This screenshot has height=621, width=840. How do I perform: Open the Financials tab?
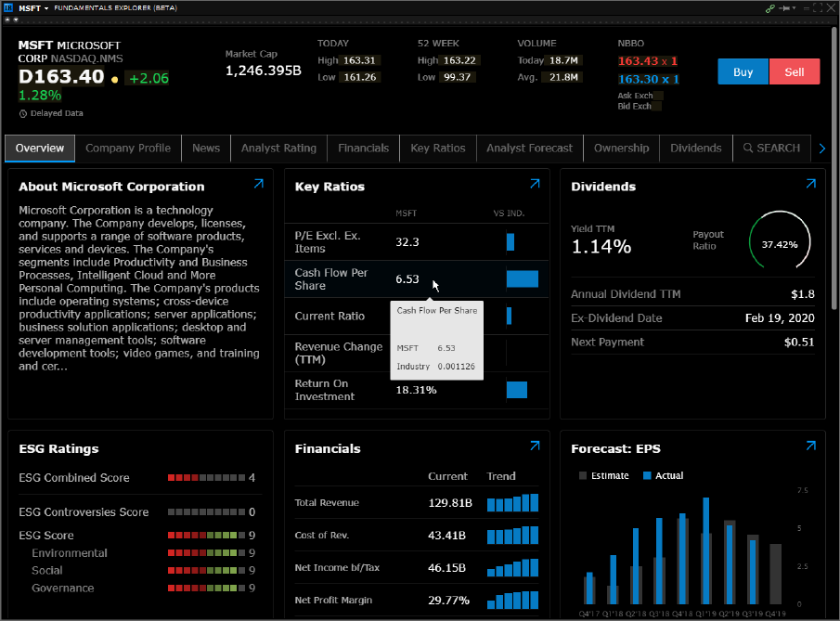click(x=363, y=149)
